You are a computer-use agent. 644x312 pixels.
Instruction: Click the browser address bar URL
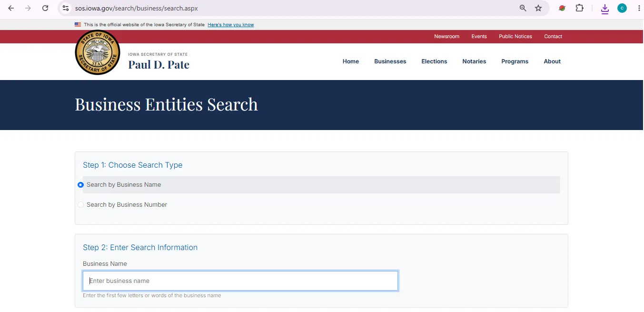tap(137, 8)
